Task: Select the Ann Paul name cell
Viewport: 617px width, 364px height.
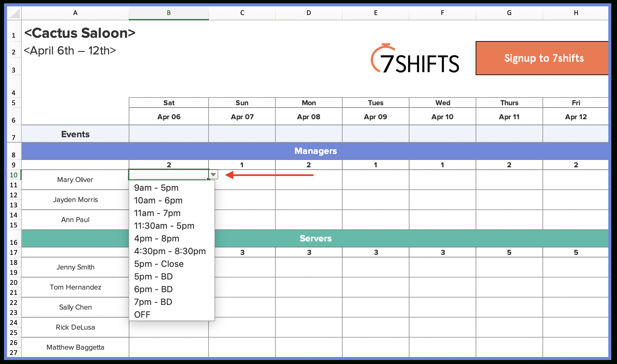Action: pyautogui.click(x=75, y=220)
